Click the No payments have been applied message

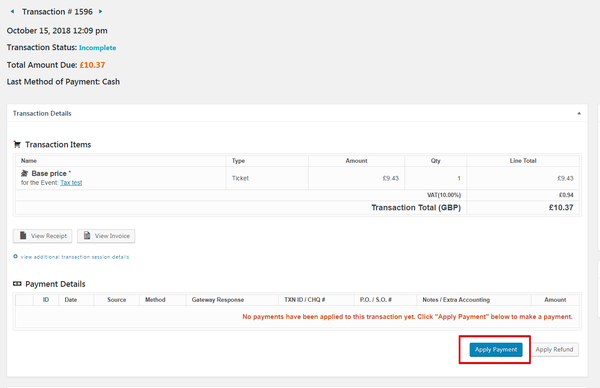tap(407, 317)
